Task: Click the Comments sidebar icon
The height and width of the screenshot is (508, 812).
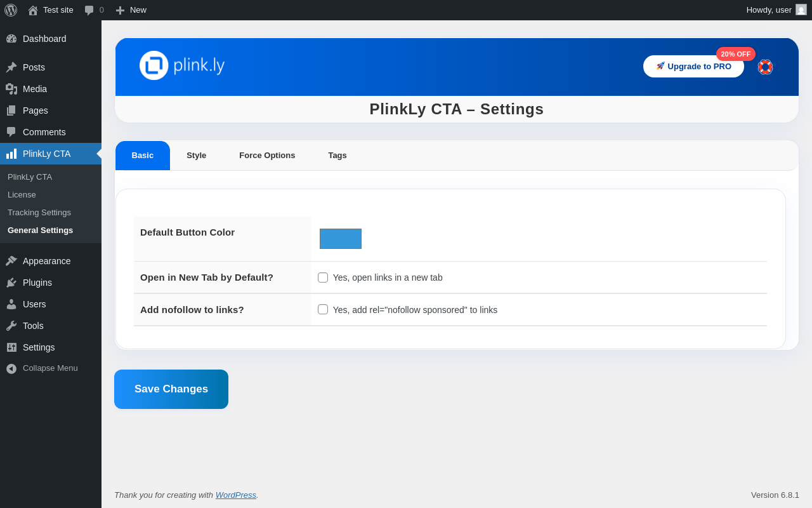Action: pos(11,132)
